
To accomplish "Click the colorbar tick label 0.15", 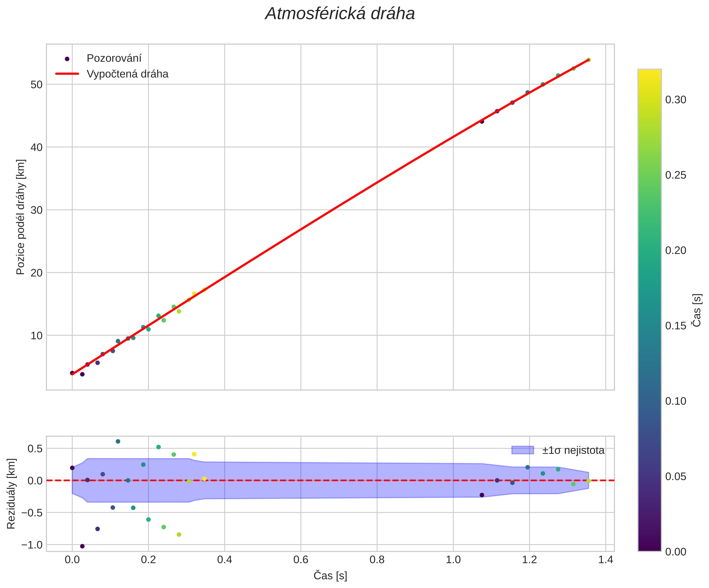I will click(675, 326).
